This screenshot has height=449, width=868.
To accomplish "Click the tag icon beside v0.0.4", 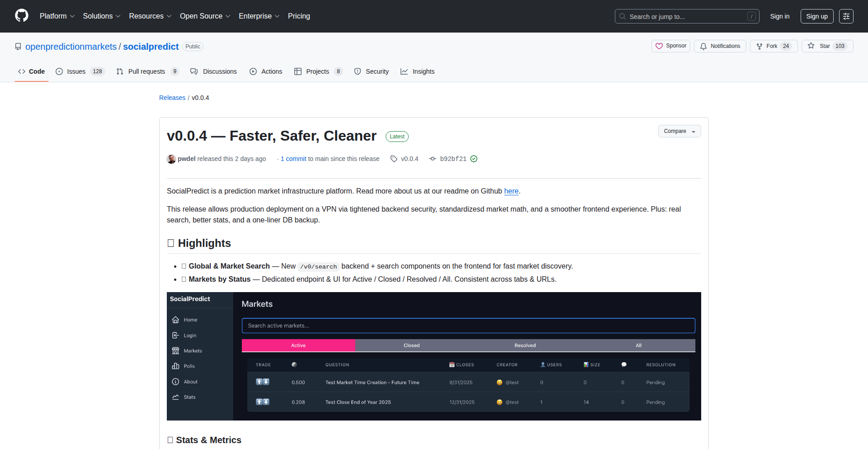I will pos(394,159).
